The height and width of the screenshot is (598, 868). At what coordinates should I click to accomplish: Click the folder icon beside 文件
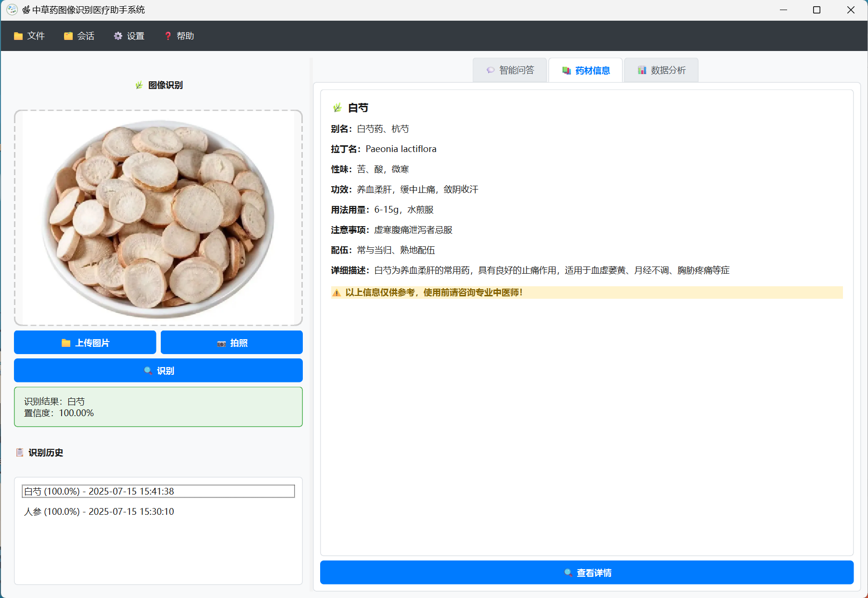tap(18, 36)
